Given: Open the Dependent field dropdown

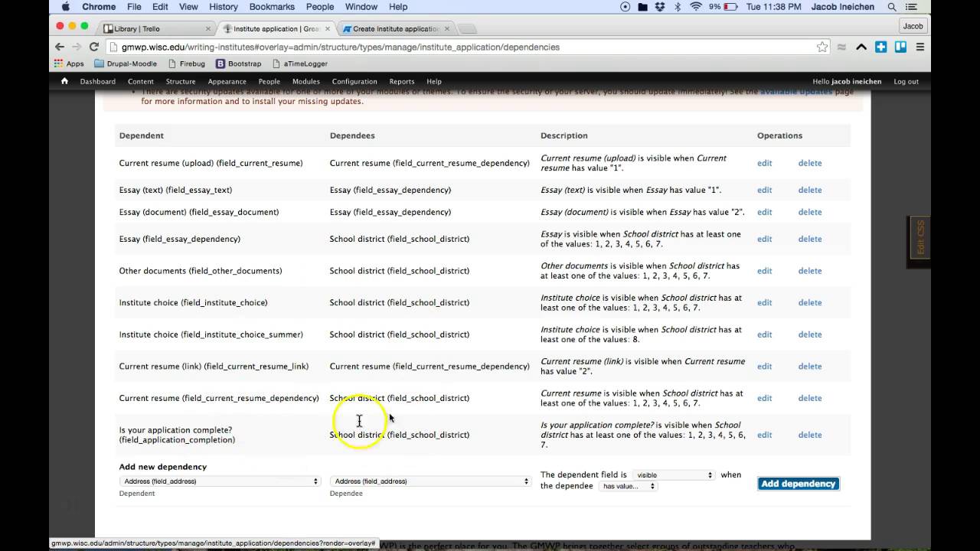Looking at the screenshot, I should coord(219,481).
